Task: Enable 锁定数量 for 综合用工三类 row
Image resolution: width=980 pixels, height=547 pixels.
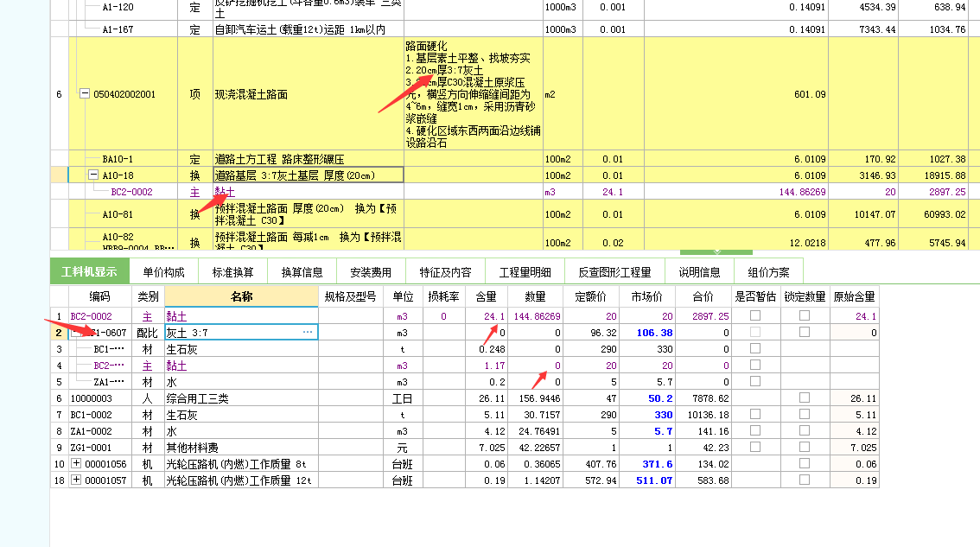Action: point(805,398)
